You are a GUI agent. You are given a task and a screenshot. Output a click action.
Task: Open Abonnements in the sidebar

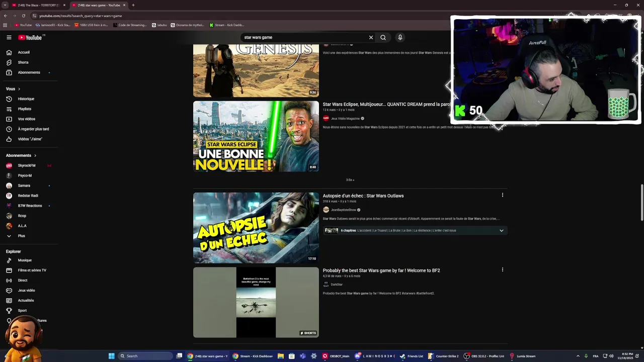pos(29,72)
